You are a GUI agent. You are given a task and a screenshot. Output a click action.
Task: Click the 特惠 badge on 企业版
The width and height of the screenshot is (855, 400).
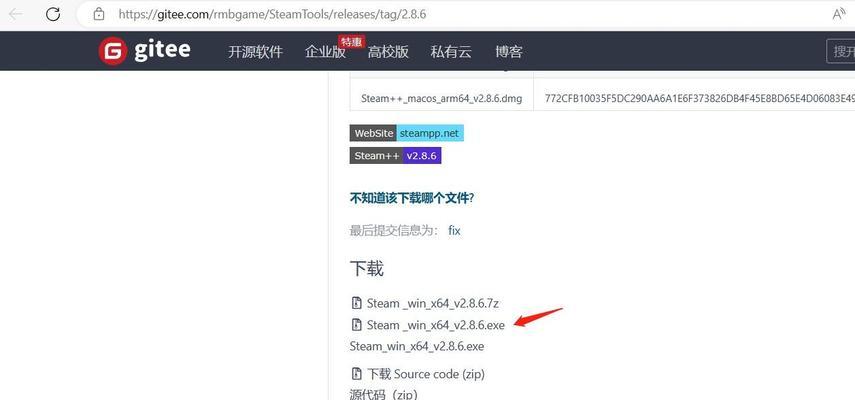click(x=352, y=41)
